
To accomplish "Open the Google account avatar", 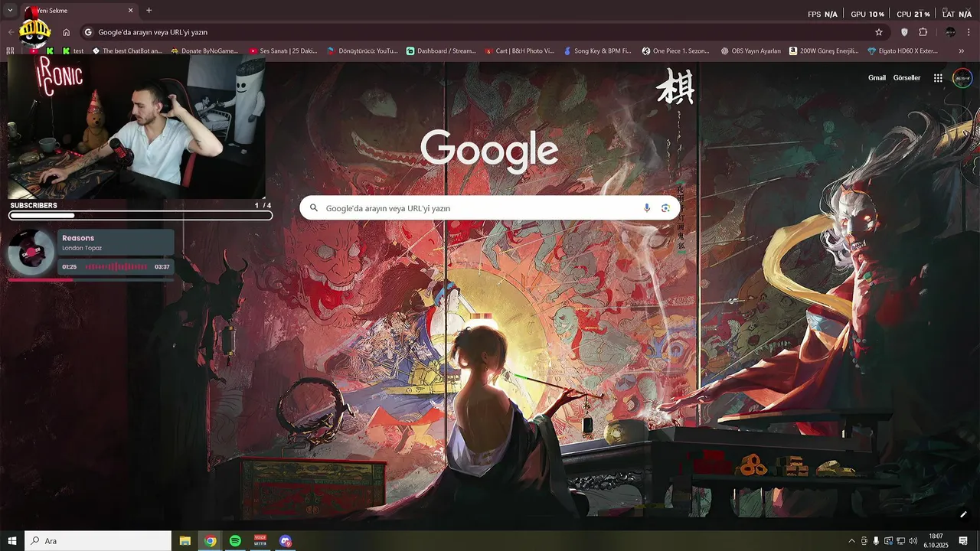I will (962, 78).
